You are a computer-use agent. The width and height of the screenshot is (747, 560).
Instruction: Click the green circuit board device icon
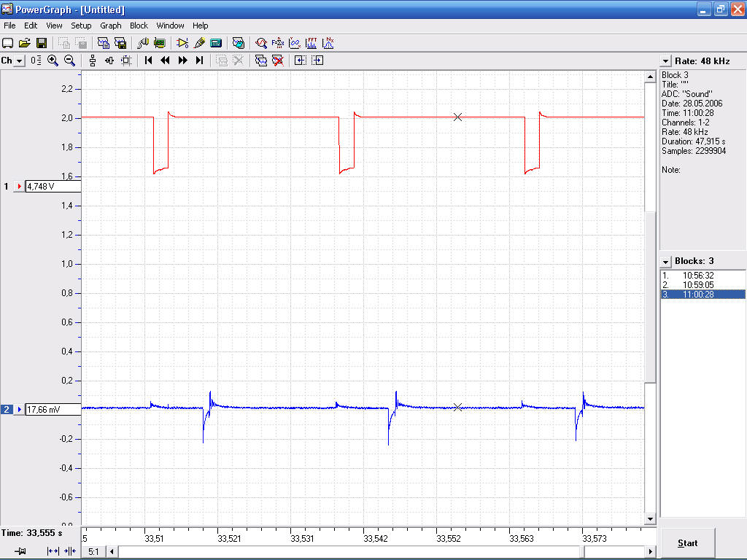[160, 43]
